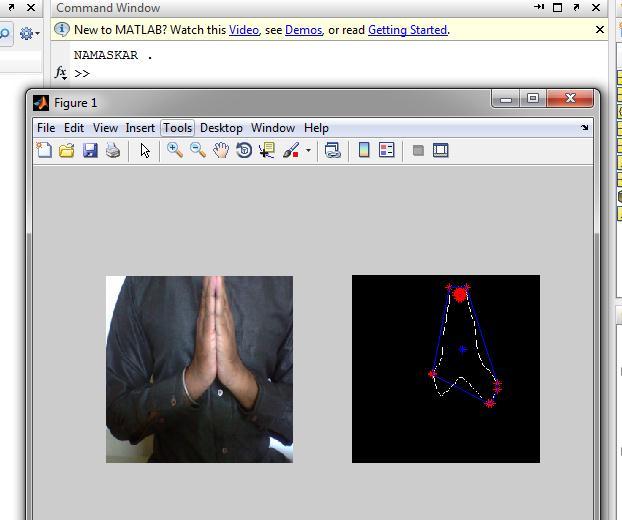Save the figure with the floppy disk icon
Viewport: 622px width, 520px height.
tap(90, 151)
